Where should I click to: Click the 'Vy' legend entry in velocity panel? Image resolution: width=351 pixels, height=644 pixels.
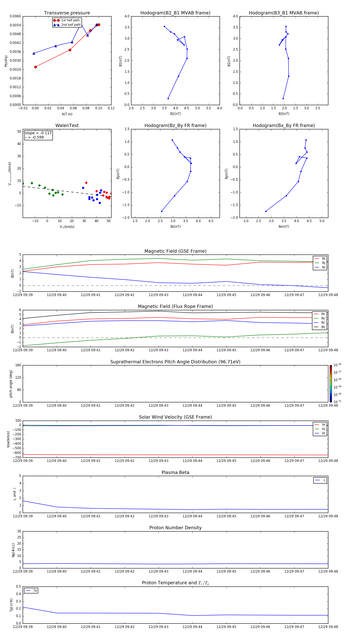tap(320, 429)
